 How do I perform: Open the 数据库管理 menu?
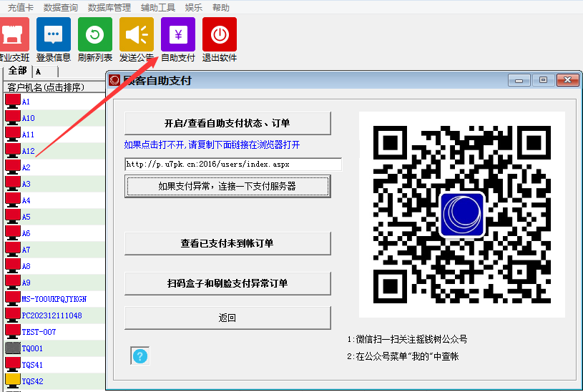coord(109,7)
